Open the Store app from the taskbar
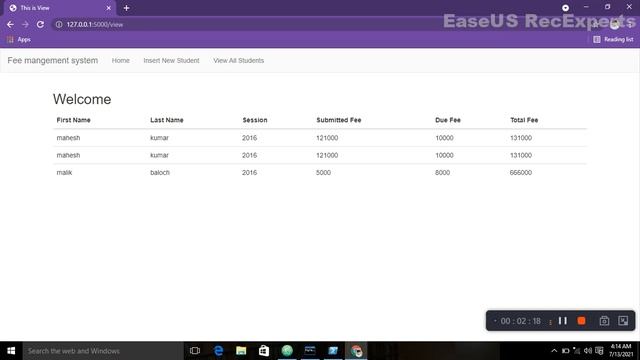Viewport: 640px width, 360px height. click(264, 351)
